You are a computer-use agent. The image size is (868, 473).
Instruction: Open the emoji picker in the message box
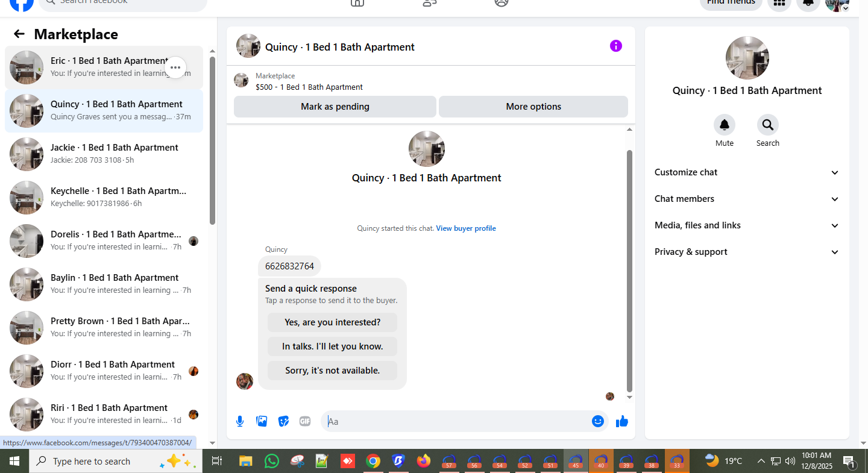coord(598,421)
